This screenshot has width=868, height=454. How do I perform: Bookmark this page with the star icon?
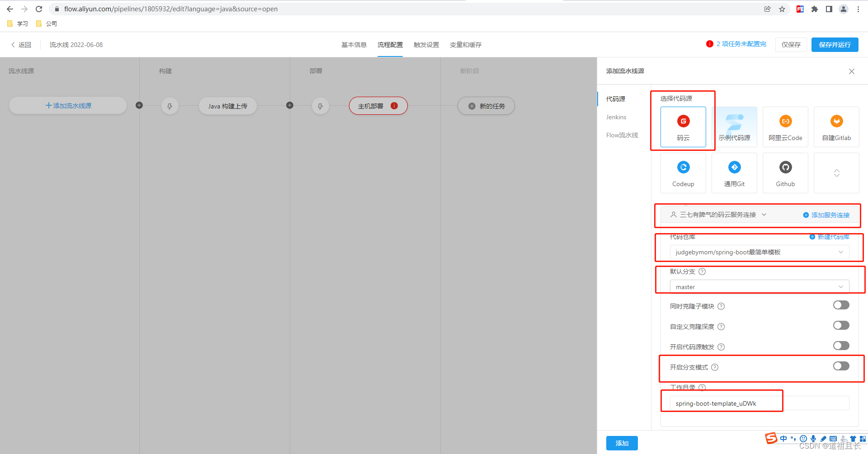pyautogui.click(x=782, y=9)
